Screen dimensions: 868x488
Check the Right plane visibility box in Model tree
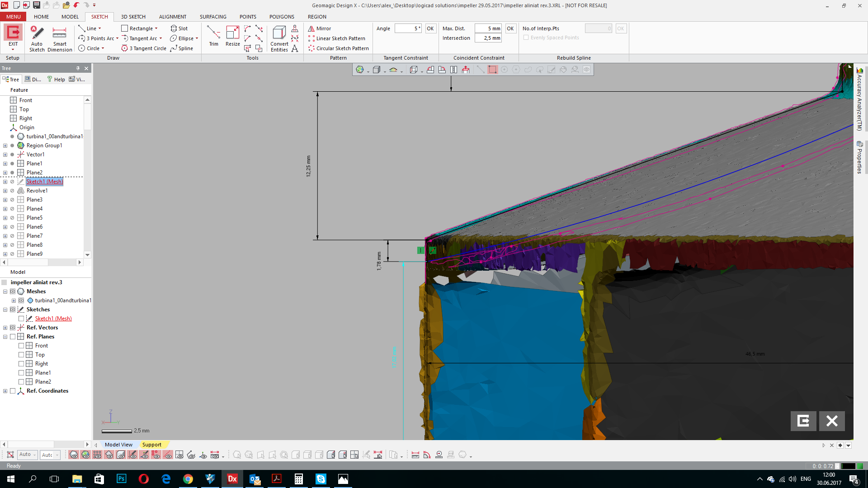coord(21,364)
